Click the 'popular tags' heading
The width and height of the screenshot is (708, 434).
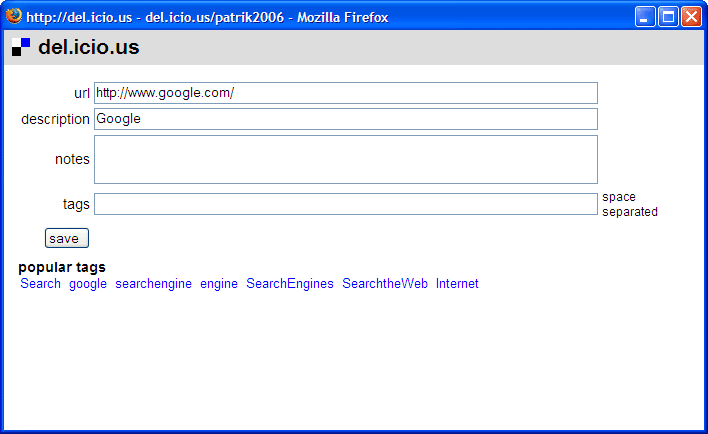click(x=62, y=267)
